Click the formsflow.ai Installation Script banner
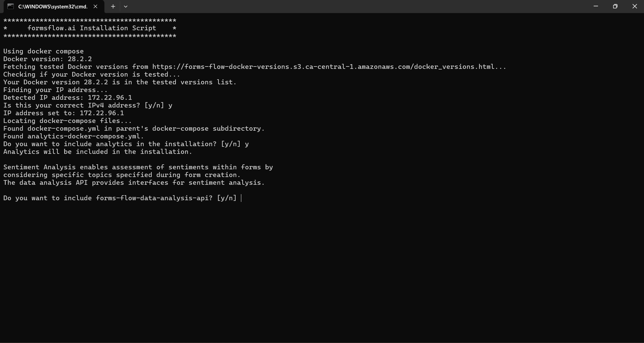644x343 pixels. click(91, 28)
